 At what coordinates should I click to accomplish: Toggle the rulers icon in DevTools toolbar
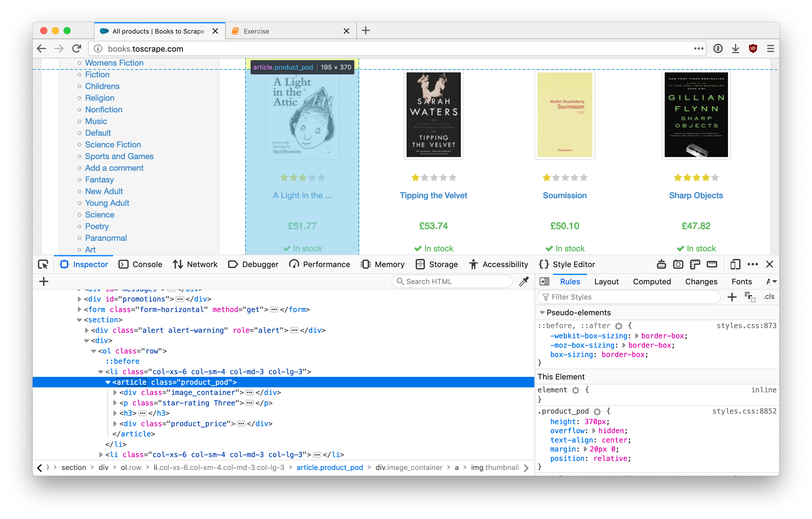711,264
